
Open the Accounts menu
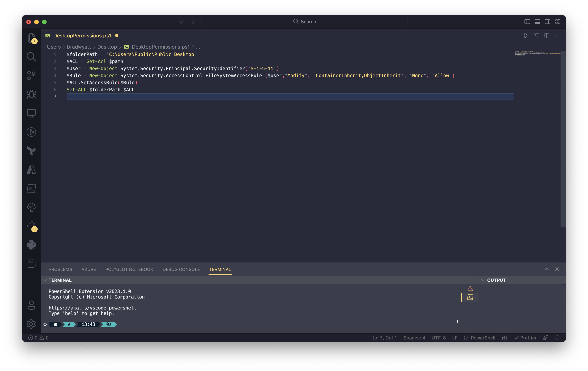[31, 305]
